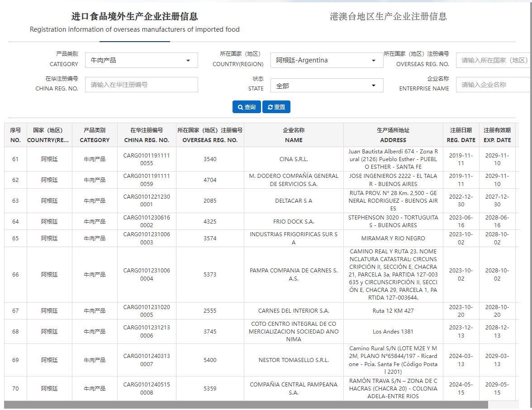Viewport: 532px width, 410px height.
Task: Select the row for FRIO DOCK S.A.
Action: [294, 221]
